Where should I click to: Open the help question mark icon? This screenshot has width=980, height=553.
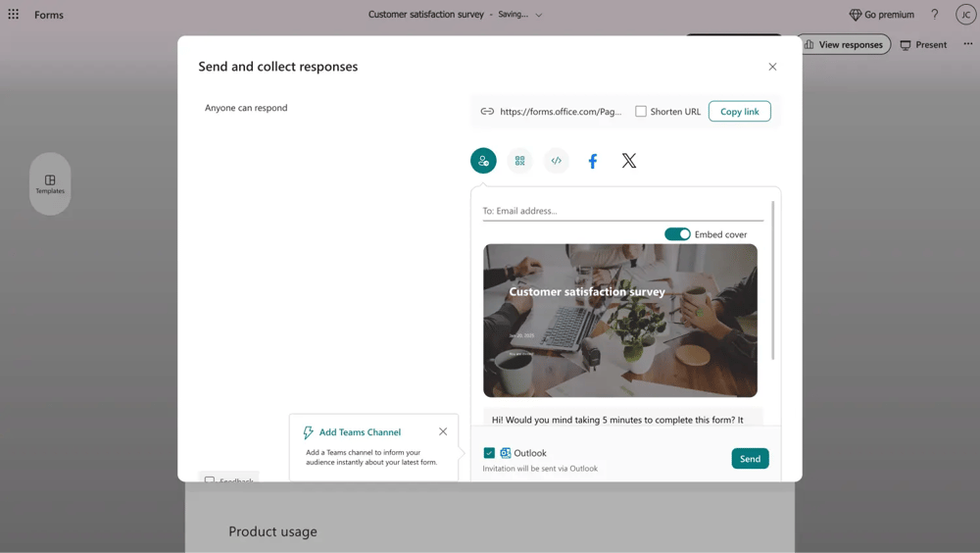934,15
